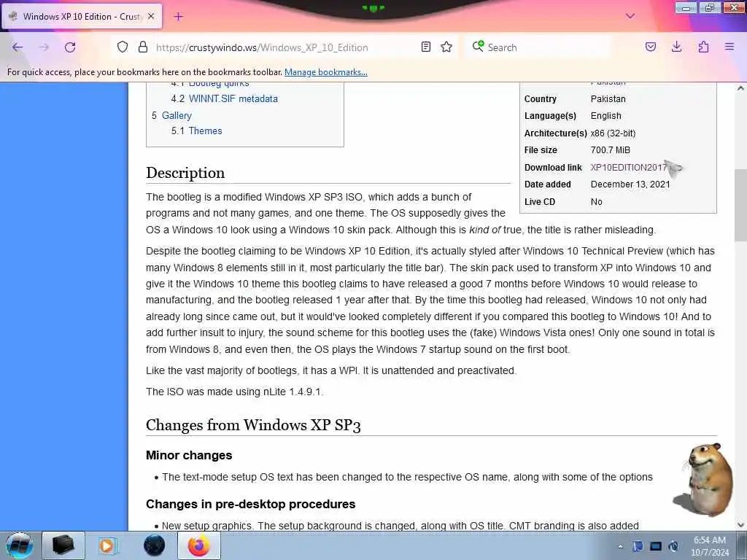Open the extensions puzzle icon
Viewport: 747px width, 560px height.
[703, 47]
